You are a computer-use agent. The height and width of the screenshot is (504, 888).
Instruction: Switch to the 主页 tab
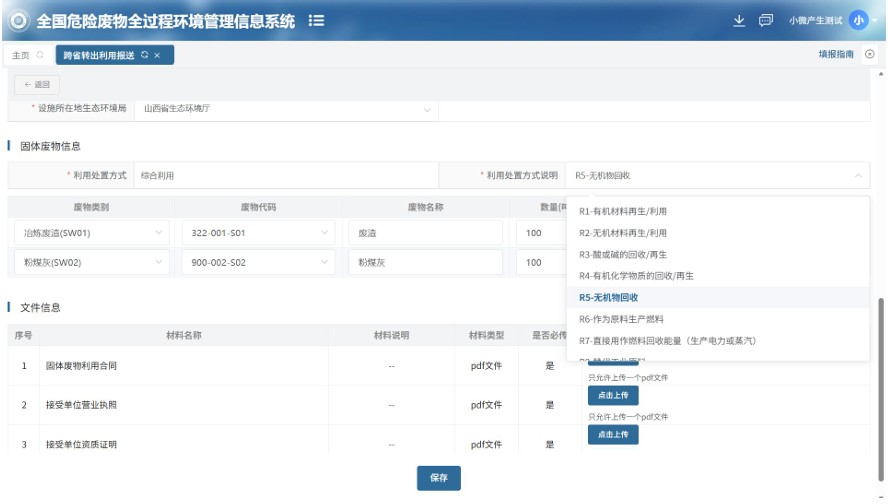click(x=20, y=55)
